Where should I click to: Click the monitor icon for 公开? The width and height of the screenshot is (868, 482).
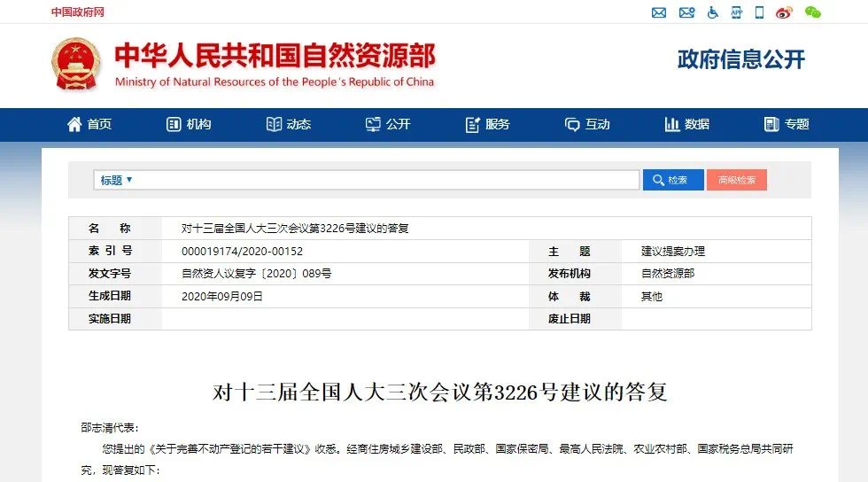pyautogui.click(x=373, y=124)
